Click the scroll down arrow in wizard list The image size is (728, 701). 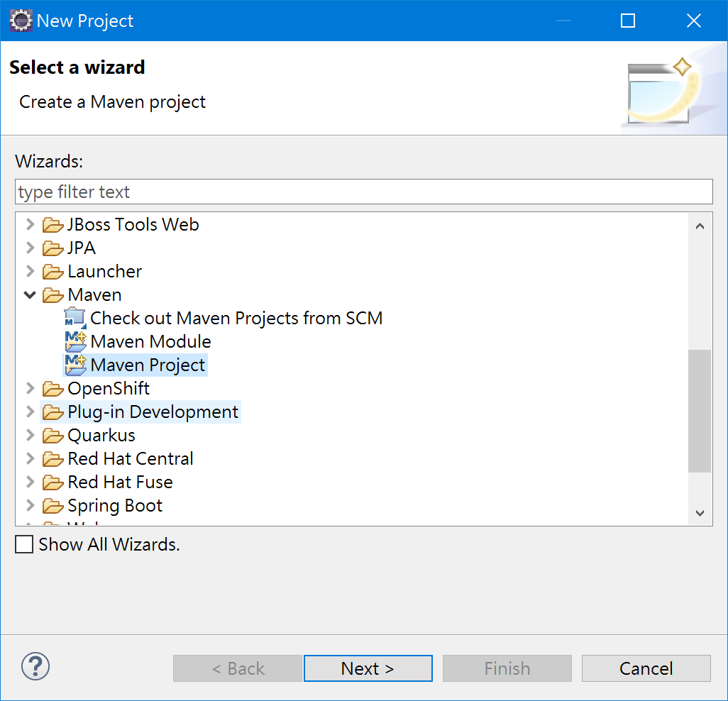point(699,513)
